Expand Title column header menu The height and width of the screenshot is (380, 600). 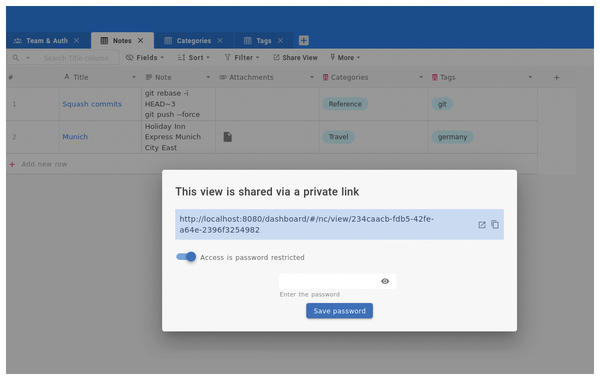(134, 77)
